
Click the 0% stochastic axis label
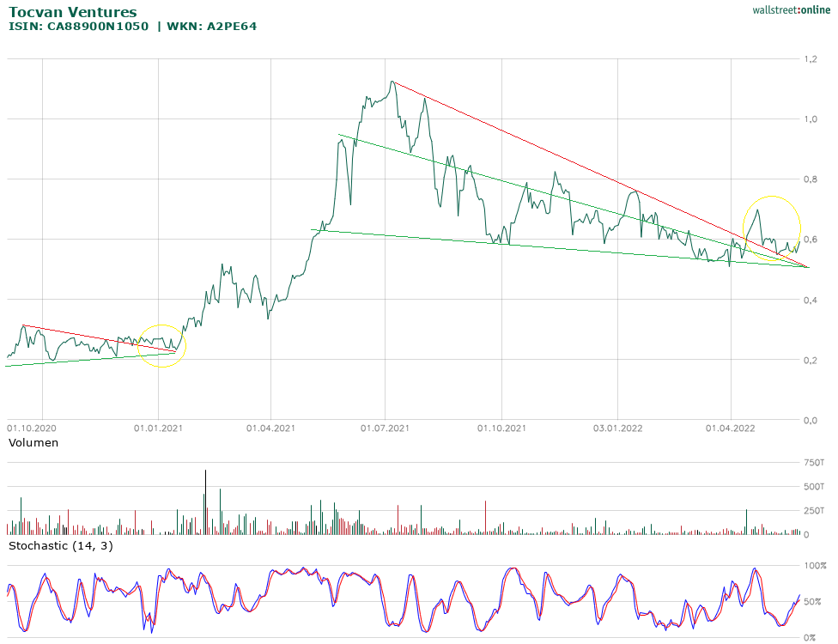[x=811, y=638]
